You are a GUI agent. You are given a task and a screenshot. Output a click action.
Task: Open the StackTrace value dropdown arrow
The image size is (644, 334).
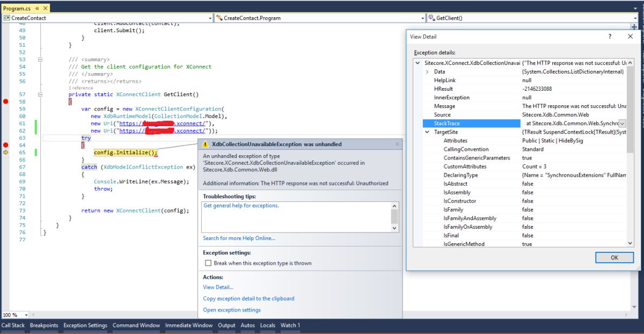pyautogui.click(x=622, y=124)
